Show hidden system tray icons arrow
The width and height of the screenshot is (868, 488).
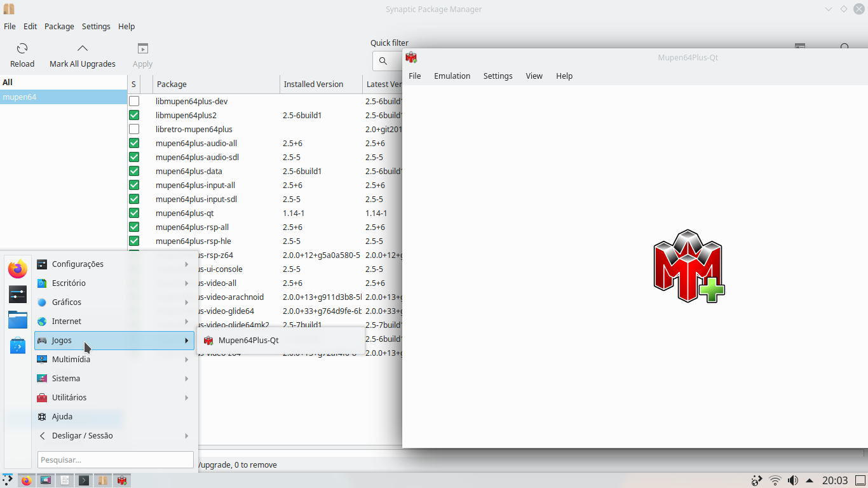[x=810, y=480]
